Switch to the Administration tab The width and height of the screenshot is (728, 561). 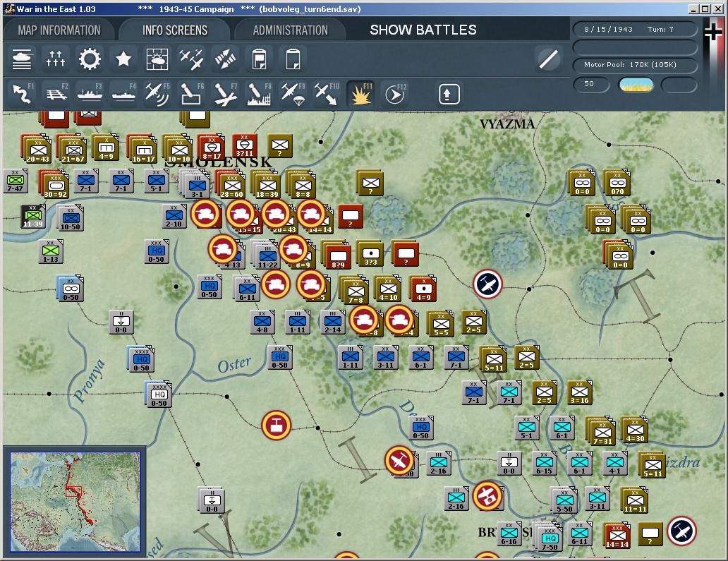point(290,30)
